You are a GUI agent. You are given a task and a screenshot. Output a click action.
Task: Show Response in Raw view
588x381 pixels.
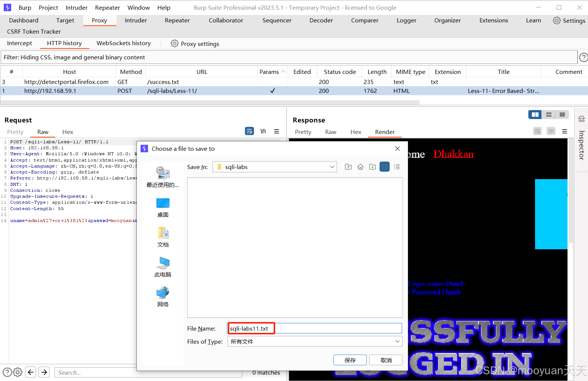[331, 132]
